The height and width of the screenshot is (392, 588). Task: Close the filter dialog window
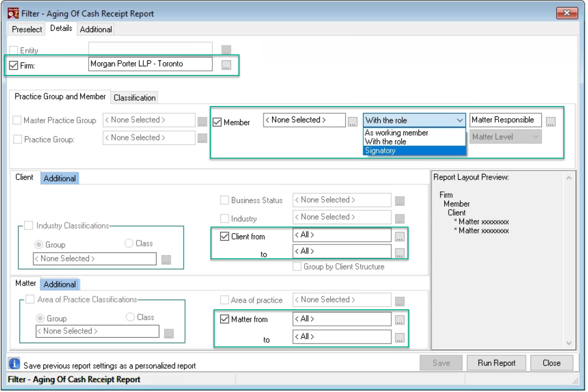[x=567, y=13]
